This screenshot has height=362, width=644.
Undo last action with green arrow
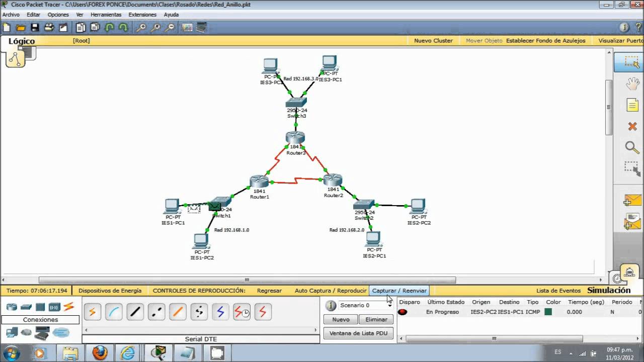[109, 28]
